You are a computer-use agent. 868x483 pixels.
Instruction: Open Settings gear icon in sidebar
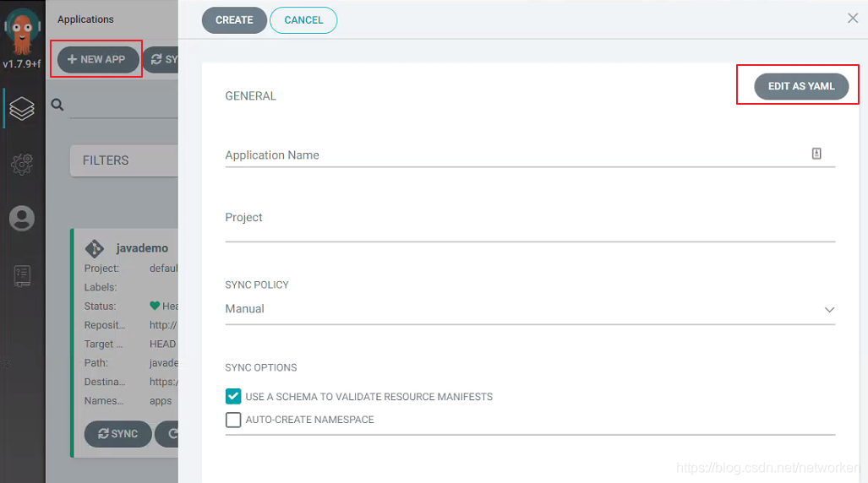(x=22, y=164)
